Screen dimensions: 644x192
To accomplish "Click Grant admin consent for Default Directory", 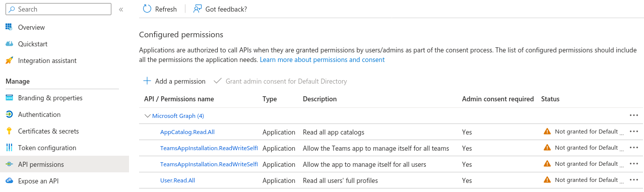I will [280, 81].
